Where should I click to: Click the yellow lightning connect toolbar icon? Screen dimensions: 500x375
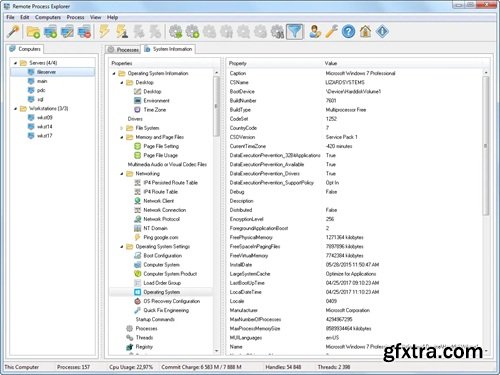pyautogui.click(x=105, y=32)
